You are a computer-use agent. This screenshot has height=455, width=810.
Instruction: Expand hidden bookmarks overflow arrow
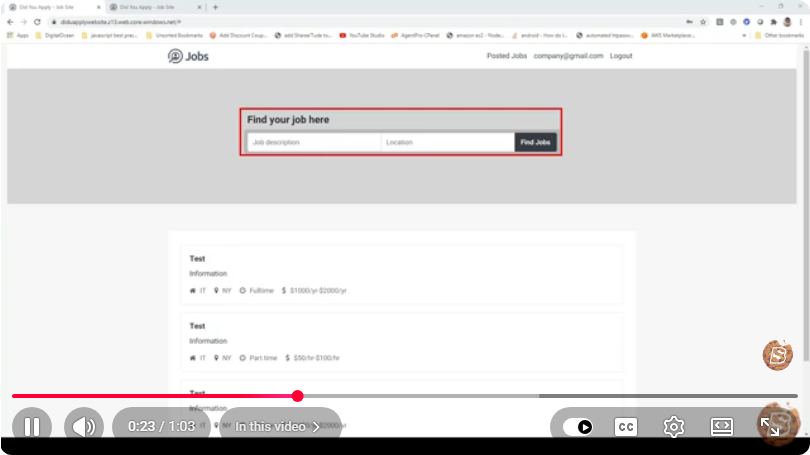pyautogui.click(x=744, y=36)
